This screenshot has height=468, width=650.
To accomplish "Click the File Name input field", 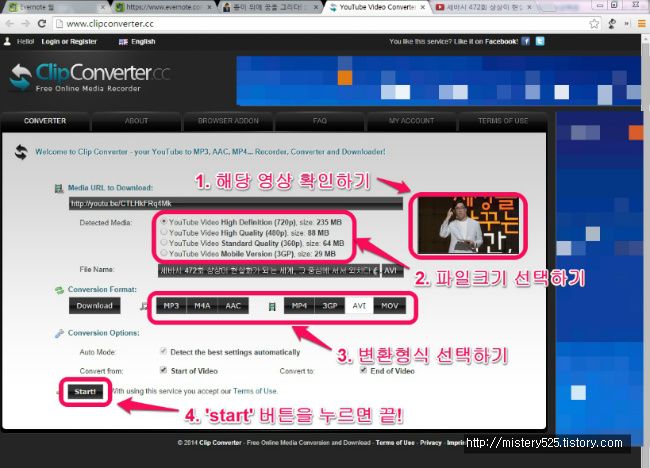I will click(269, 271).
